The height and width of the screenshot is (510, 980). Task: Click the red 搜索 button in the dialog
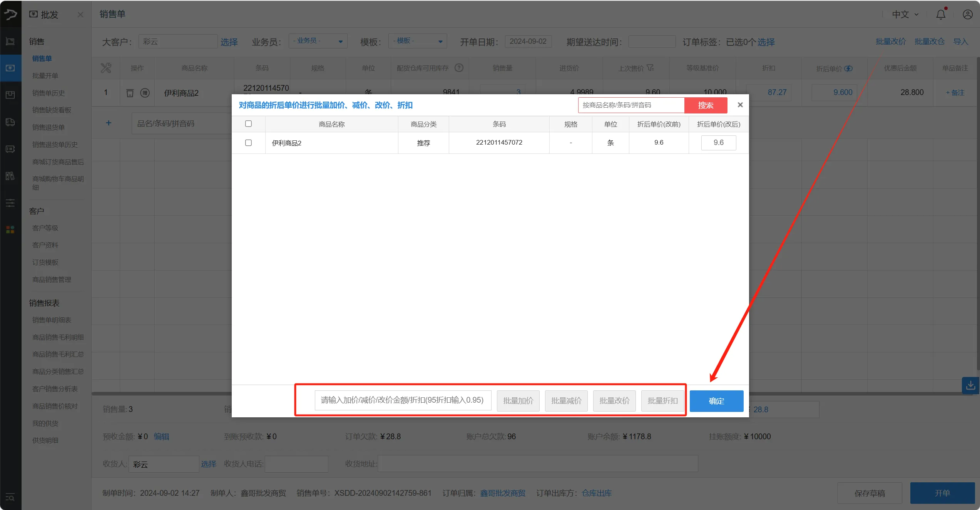[706, 105]
